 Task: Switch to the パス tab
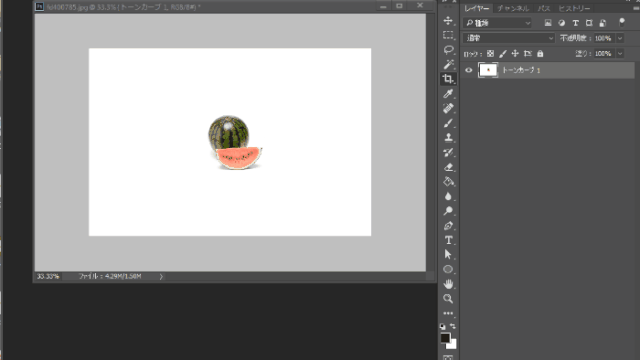[543, 8]
